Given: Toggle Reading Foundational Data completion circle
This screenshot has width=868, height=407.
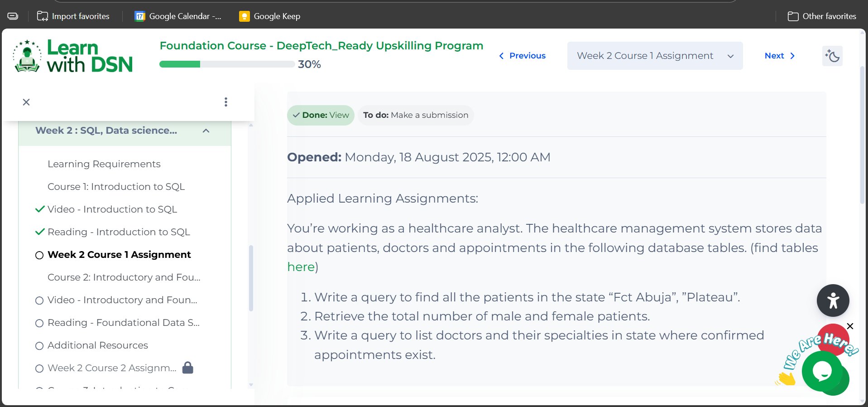Looking at the screenshot, I should click(39, 323).
